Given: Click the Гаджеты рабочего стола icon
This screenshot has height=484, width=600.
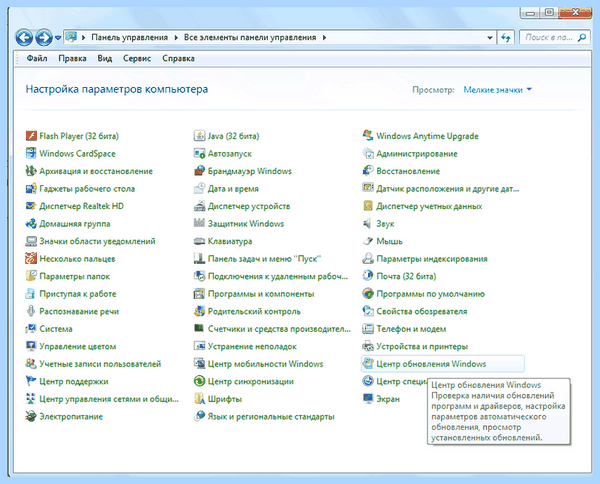Looking at the screenshot, I should click(x=31, y=189).
